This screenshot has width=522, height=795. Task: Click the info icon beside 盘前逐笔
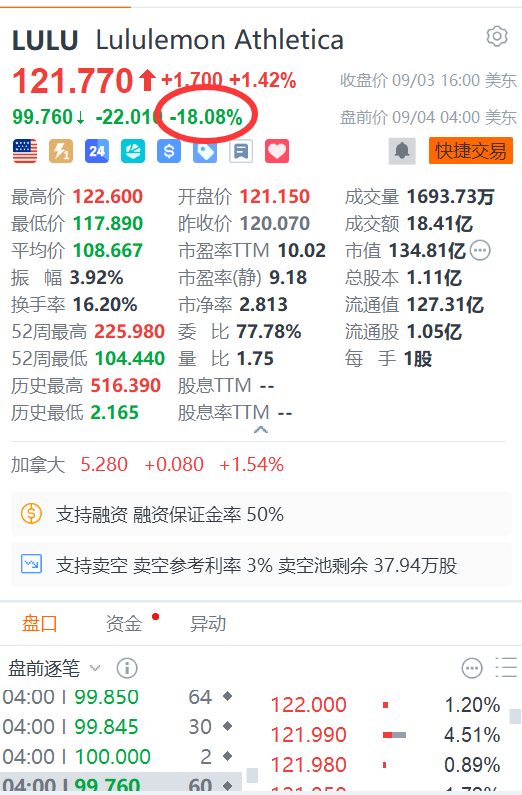click(x=127, y=668)
